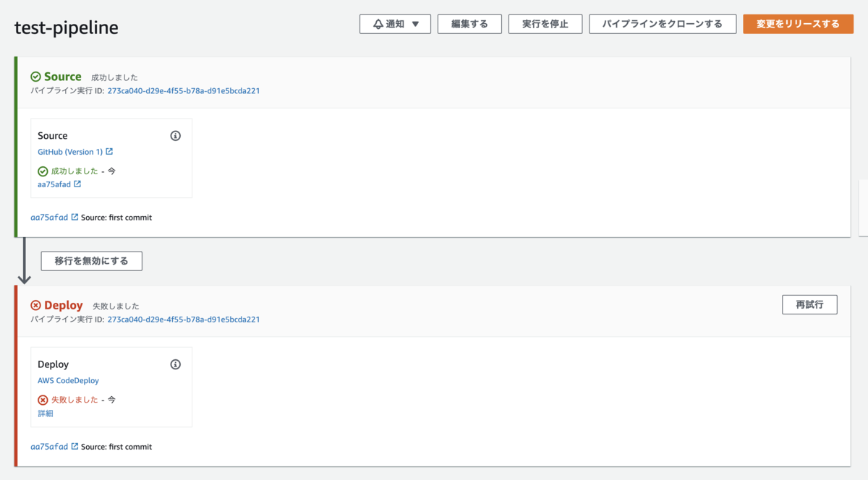The width and height of the screenshot is (868, 480).
Task: Click the green Source stage heading
Action: tap(63, 77)
